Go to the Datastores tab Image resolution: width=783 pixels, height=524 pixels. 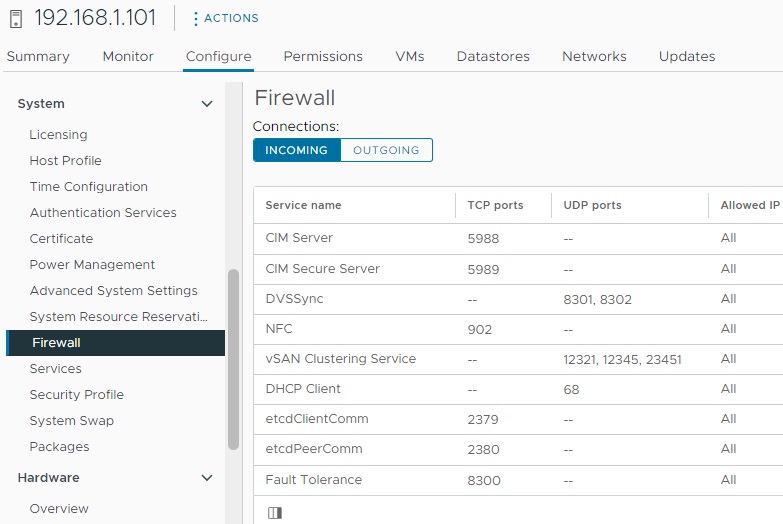pyautogui.click(x=493, y=56)
